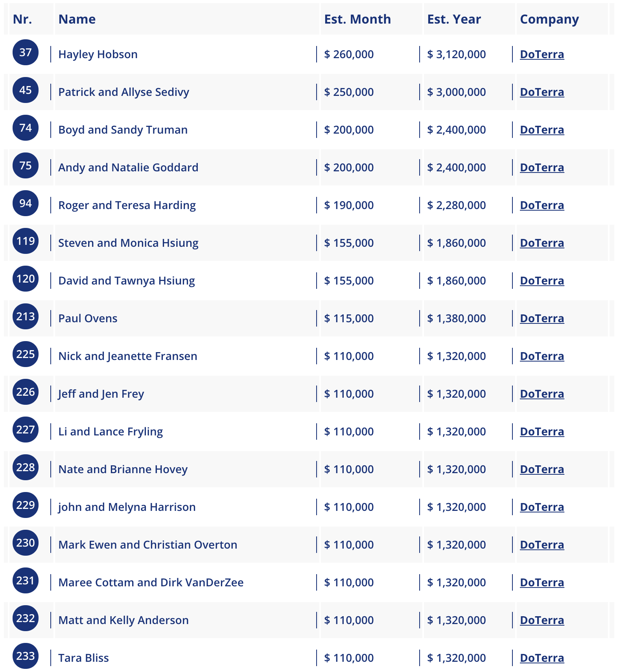Open DoTerra link in Tara Bliss row
Viewport: 619px width, 672px height.
(542, 658)
